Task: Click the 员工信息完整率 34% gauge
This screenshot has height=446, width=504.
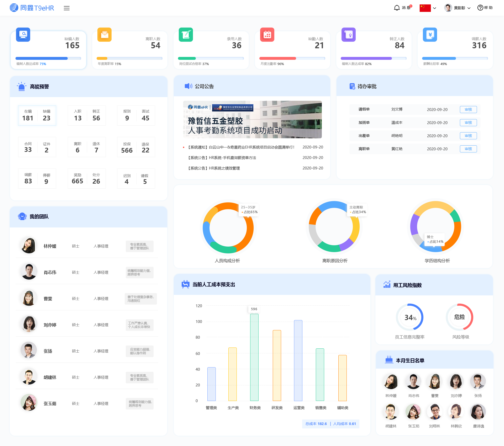Action: click(410, 317)
